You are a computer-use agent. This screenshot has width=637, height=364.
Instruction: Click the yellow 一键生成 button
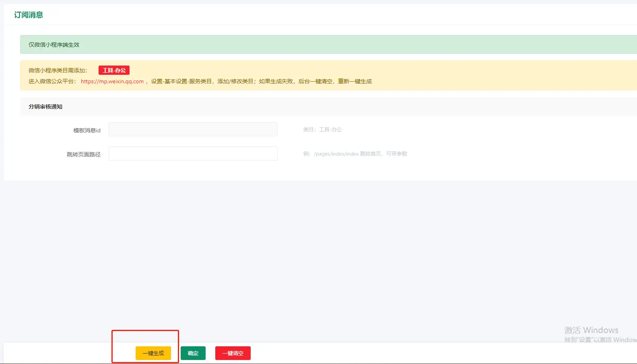[x=153, y=353]
